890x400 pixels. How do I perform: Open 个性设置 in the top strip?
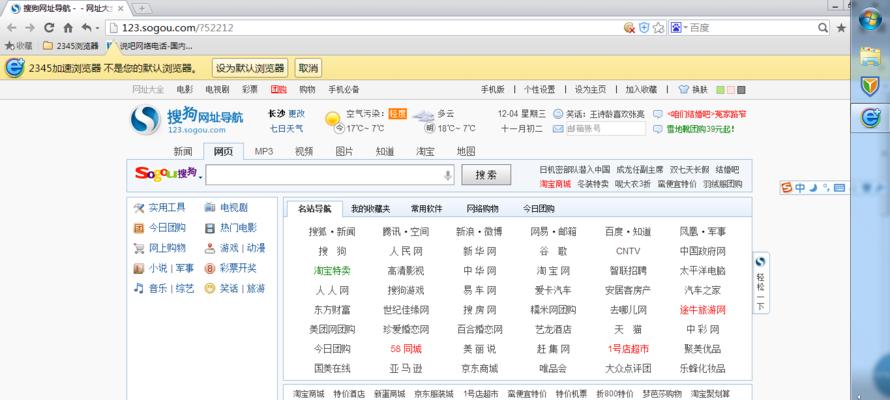(x=539, y=90)
